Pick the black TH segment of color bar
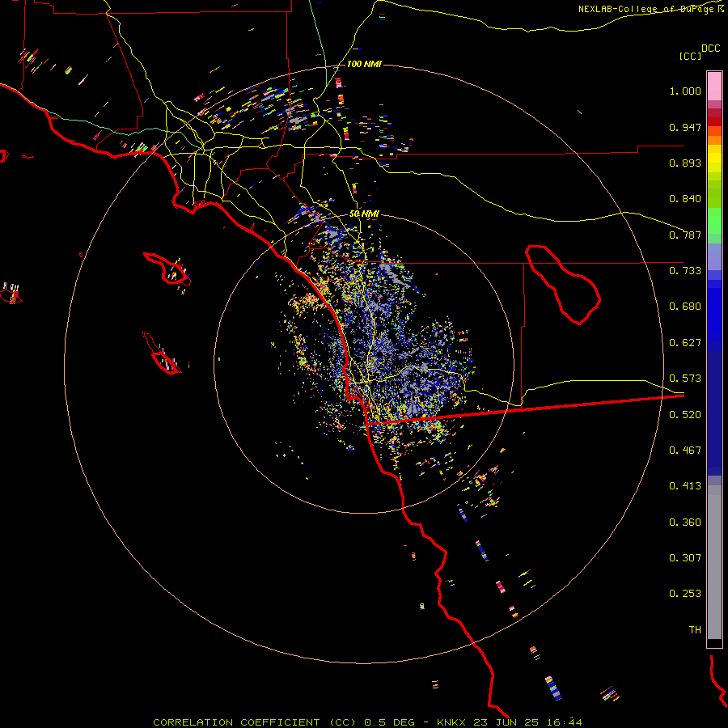Image resolution: width=728 pixels, height=728 pixels. point(714,642)
